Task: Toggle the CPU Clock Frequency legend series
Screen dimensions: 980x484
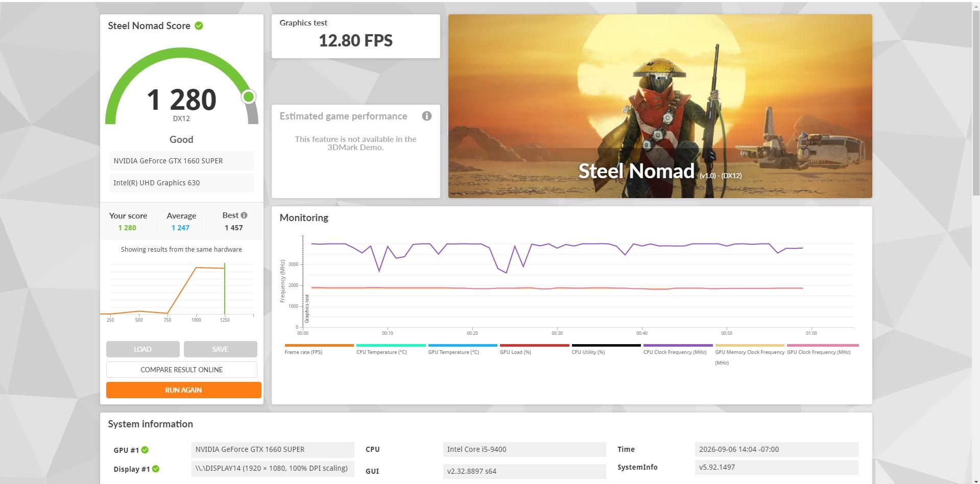Action: [678, 350]
